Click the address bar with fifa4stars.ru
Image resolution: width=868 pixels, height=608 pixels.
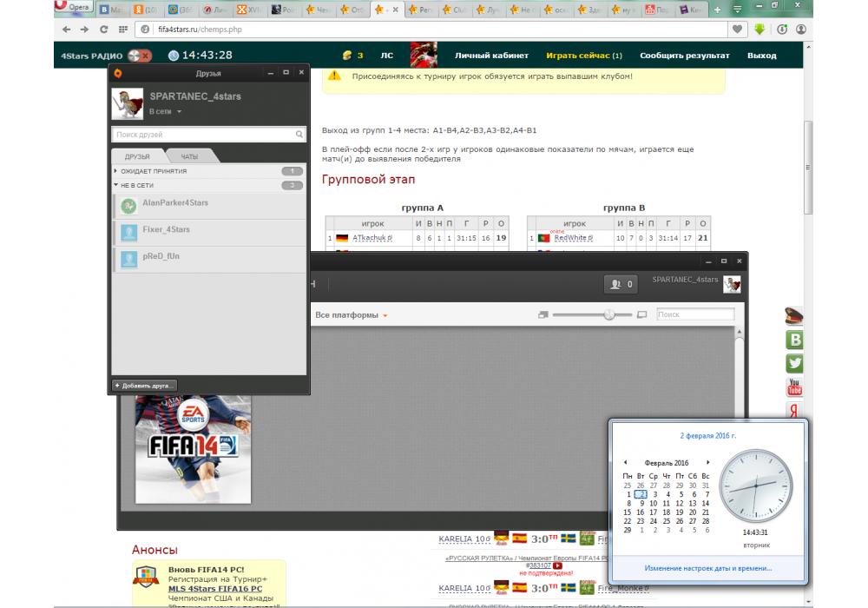coord(431,30)
